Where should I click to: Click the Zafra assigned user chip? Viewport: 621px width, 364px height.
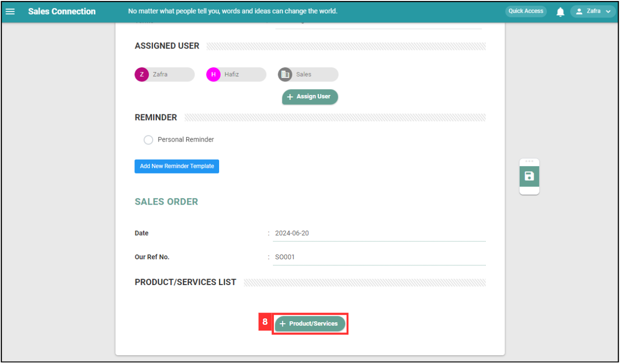[x=165, y=74]
